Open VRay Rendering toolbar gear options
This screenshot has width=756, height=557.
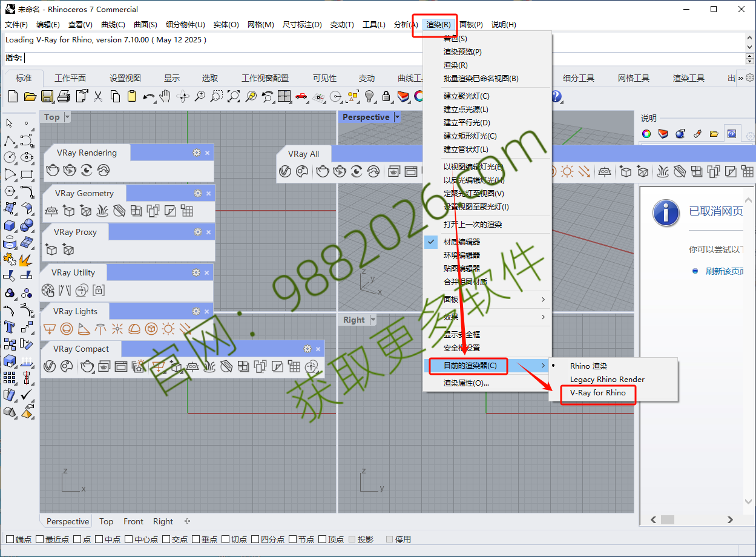coord(197,153)
